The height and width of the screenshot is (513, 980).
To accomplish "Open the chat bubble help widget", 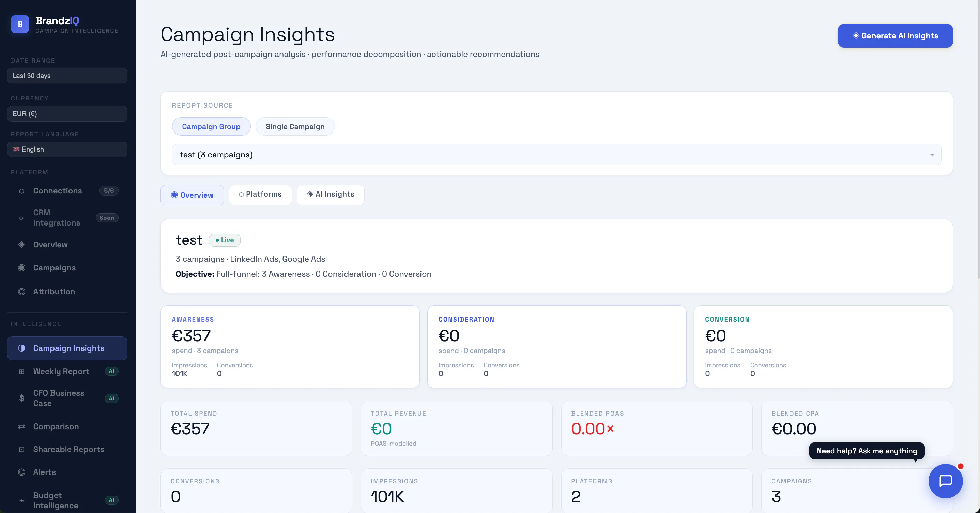I will click(x=945, y=481).
